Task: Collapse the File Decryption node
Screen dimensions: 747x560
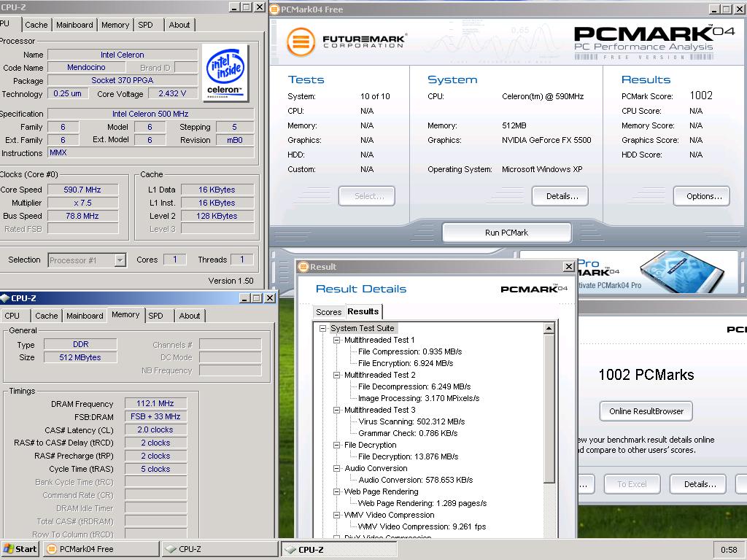Action: click(336, 445)
